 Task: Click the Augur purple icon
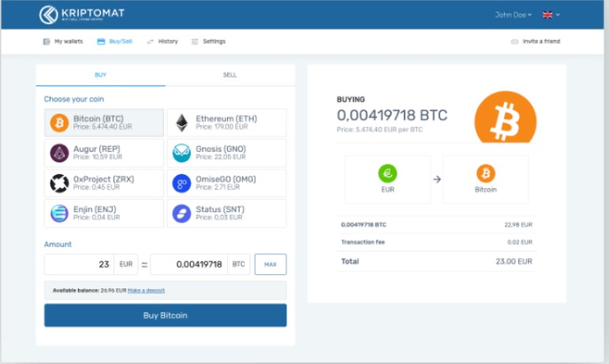(x=59, y=153)
